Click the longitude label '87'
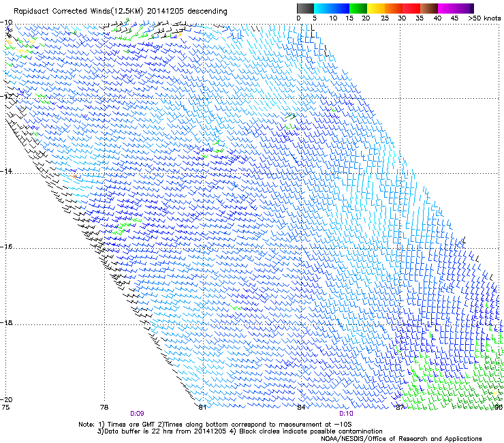The width and height of the screenshot is (504, 443). point(400,408)
